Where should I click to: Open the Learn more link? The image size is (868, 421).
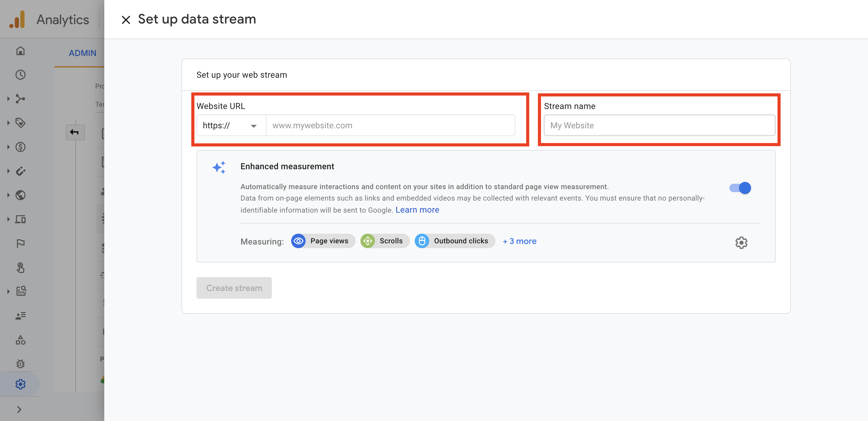pos(417,210)
